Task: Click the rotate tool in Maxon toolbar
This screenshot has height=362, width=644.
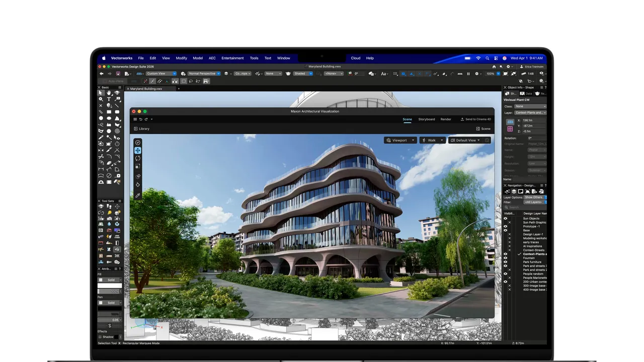Action: pyautogui.click(x=137, y=158)
